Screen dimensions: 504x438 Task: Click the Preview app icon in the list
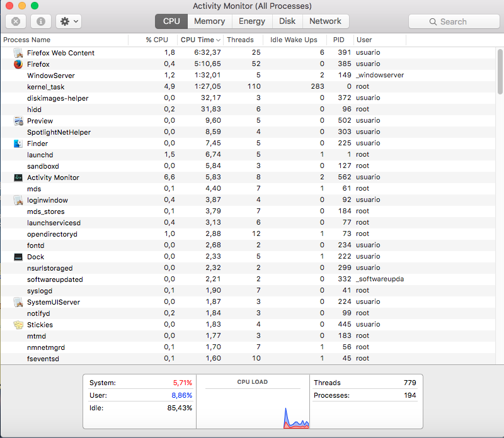[x=17, y=120]
